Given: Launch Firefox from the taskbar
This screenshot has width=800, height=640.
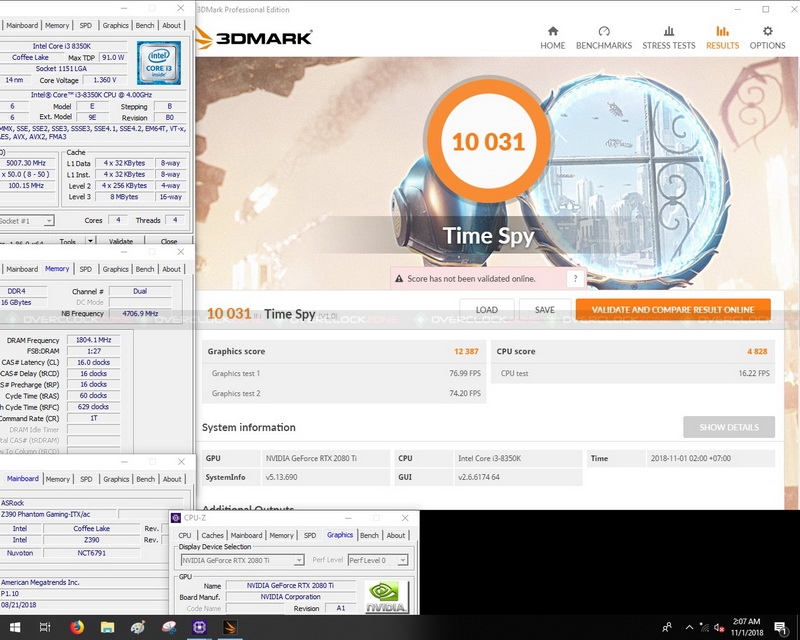Looking at the screenshot, I should coord(77,627).
